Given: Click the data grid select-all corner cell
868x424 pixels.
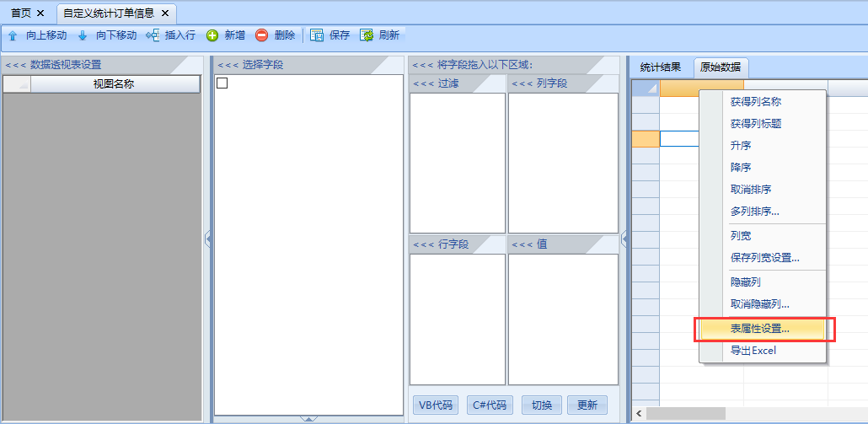Looking at the screenshot, I should [646, 88].
